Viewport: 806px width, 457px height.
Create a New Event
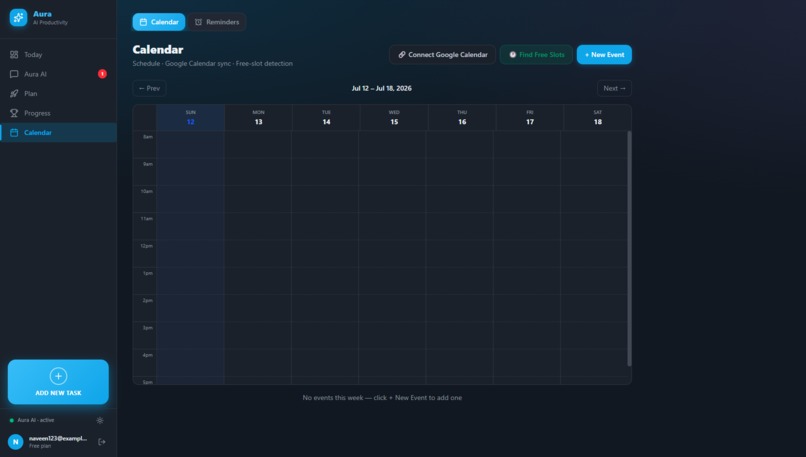pyautogui.click(x=604, y=54)
